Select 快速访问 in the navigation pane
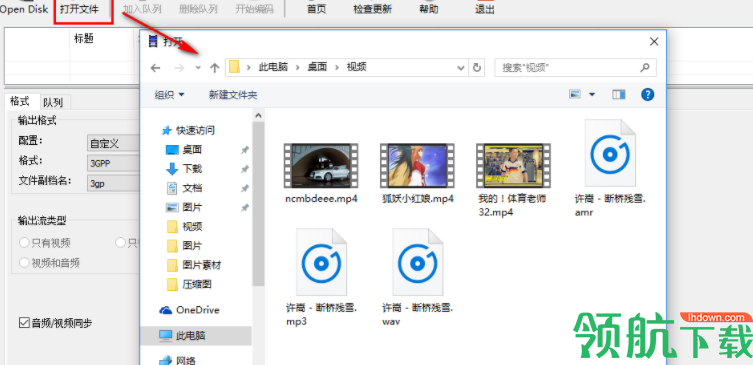753x365 pixels. click(188, 130)
